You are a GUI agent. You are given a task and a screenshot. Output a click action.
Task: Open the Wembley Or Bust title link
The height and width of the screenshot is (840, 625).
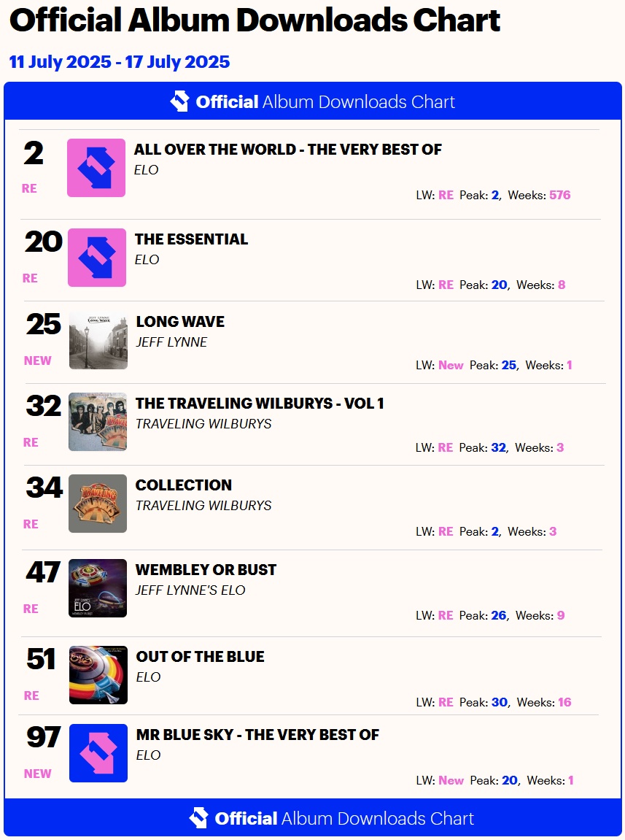click(x=206, y=570)
